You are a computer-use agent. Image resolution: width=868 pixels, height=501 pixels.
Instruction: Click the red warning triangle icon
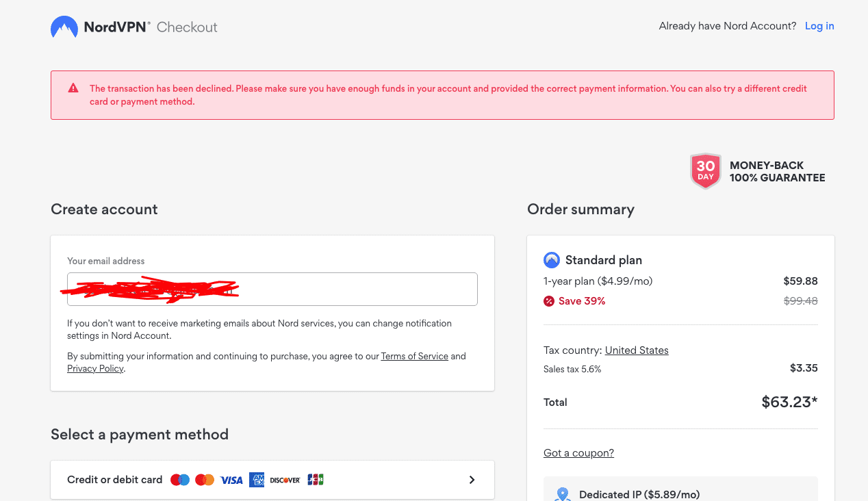[x=73, y=88]
